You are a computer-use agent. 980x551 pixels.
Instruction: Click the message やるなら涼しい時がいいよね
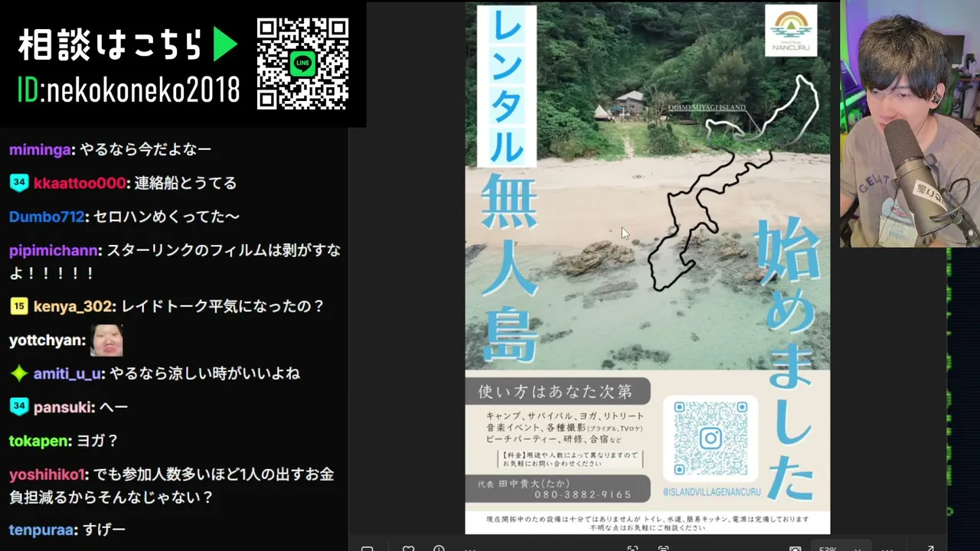(x=205, y=373)
